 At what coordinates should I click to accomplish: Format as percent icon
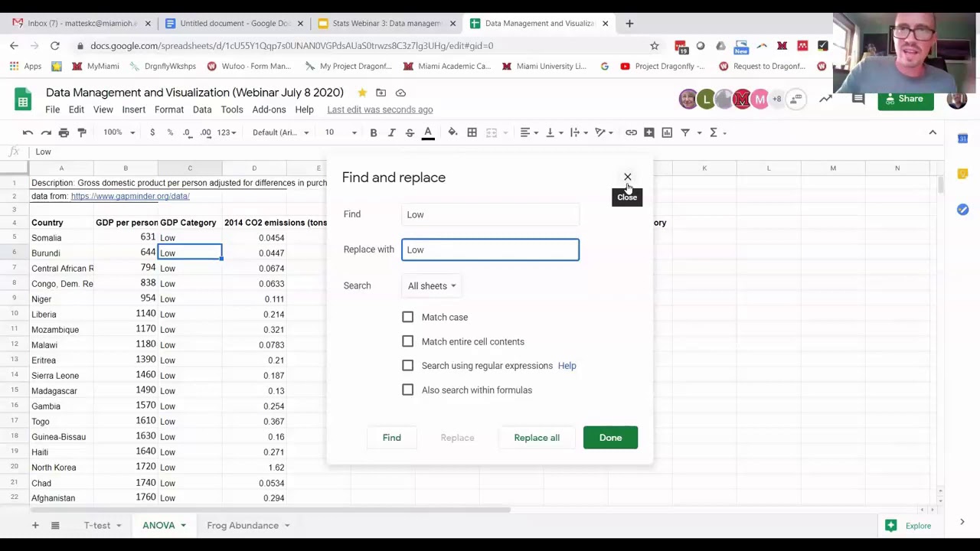pyautogui.click(x=170, y=132)
